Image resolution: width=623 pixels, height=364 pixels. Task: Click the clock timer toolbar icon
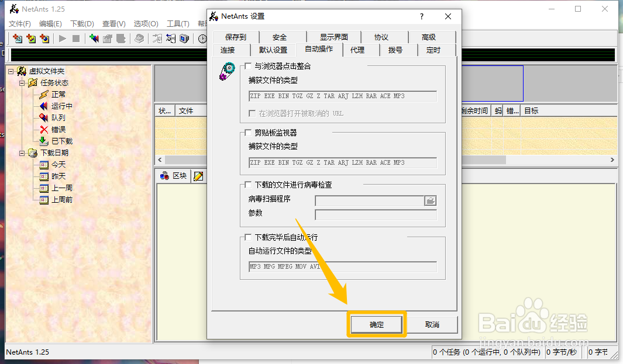click(x=202, y=39)
